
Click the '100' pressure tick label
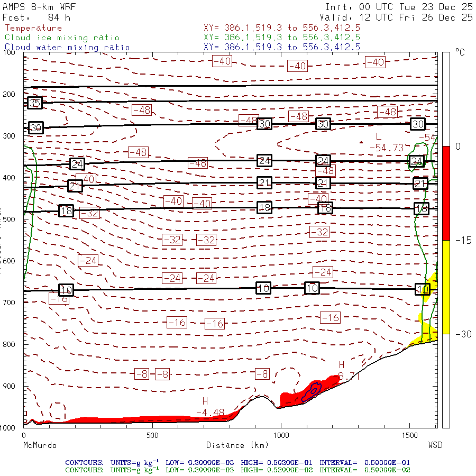(x=9, y=52)
